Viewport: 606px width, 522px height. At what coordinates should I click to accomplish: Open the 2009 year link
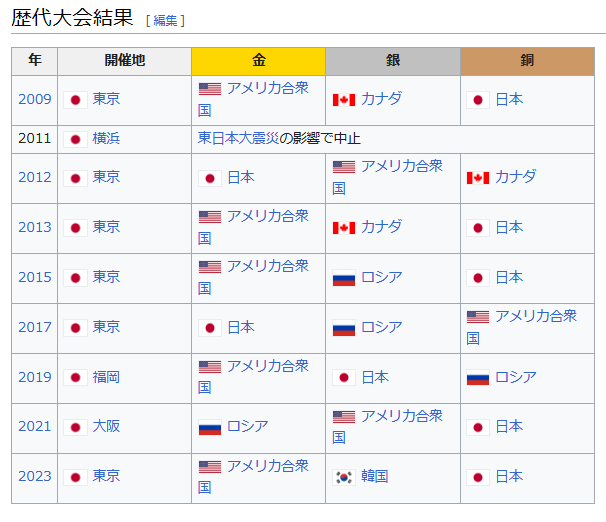point(34,99)
